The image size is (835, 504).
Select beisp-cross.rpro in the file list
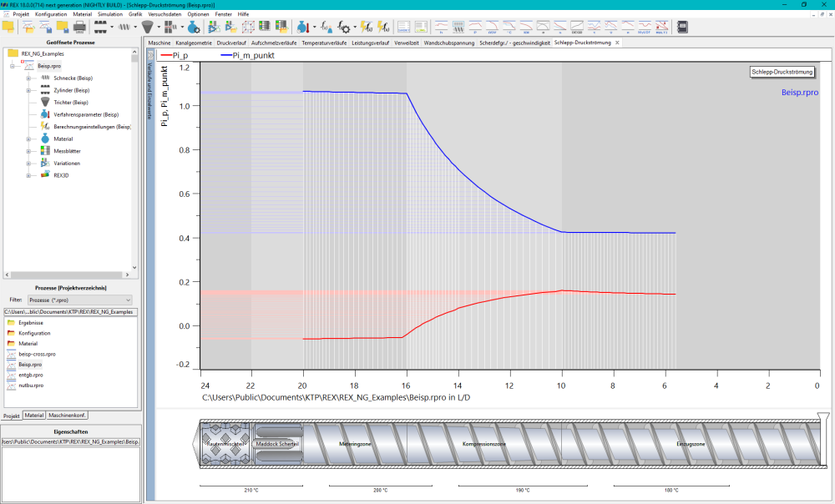coord(37,354)
